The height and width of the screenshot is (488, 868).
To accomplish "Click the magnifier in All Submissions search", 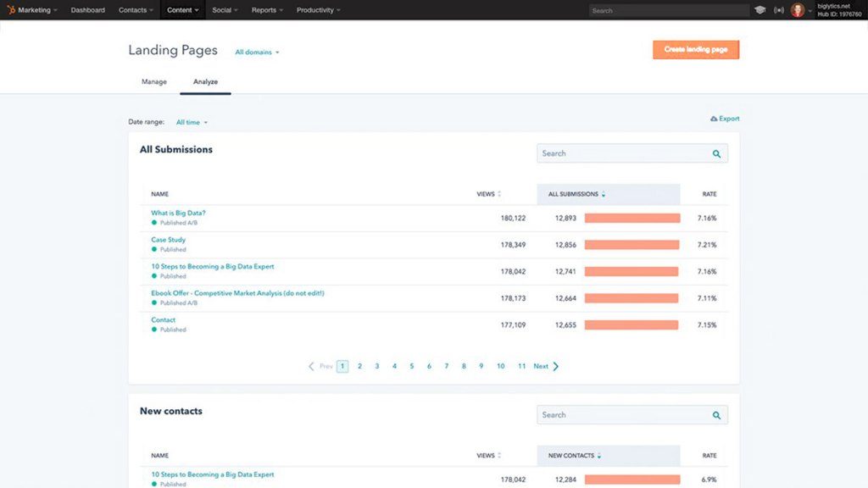I will pyautogui.click(x=716, y=153).
